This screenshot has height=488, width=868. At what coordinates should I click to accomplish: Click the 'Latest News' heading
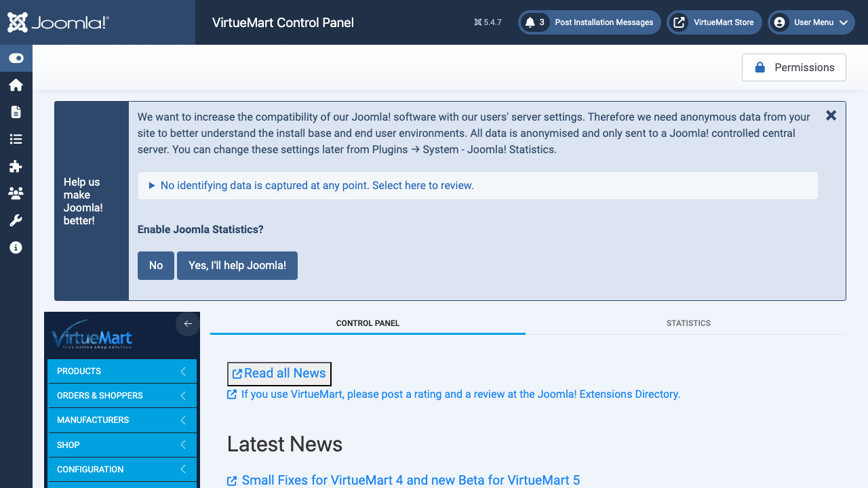pyautogui.click(x=285, y=444)
